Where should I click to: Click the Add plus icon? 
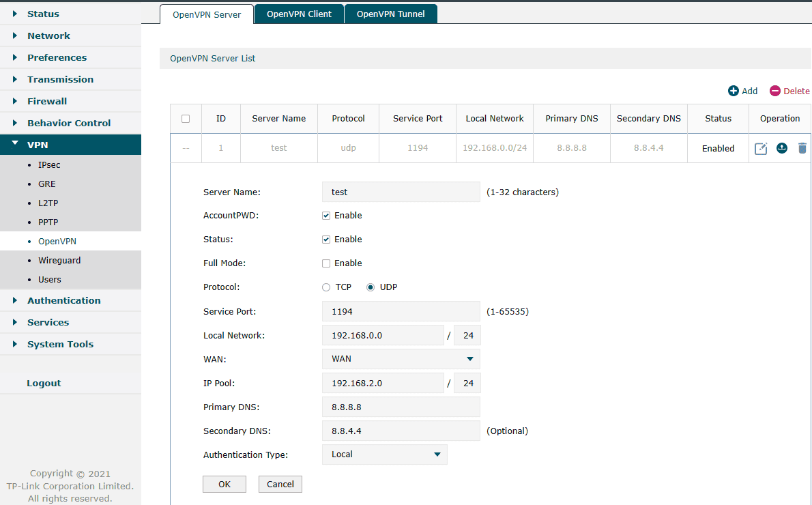pos(734,91)
